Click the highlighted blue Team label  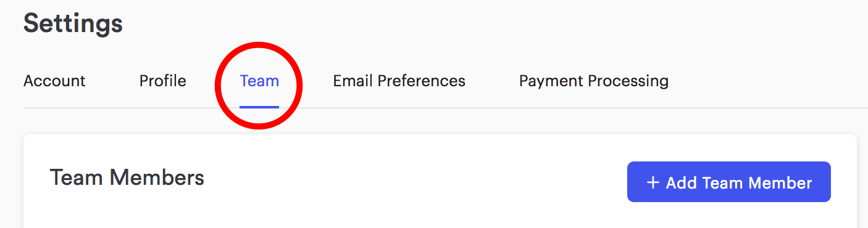pyautogui.click(x=259, y=81)
